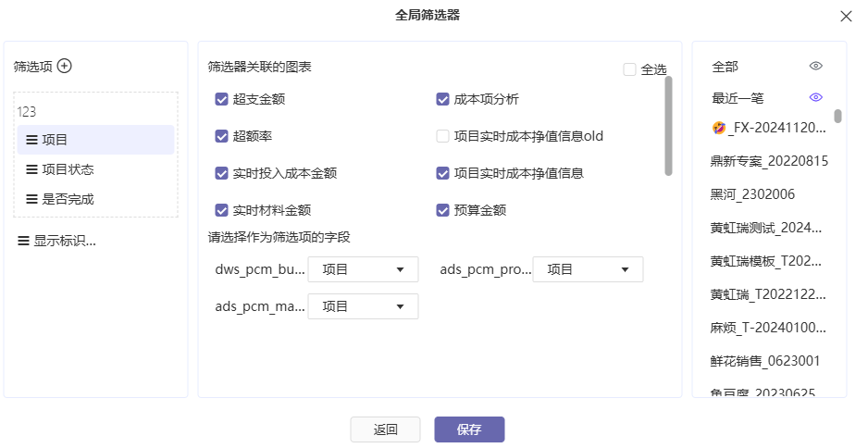Select 项目状态 filter item
This screenshot has height=448, width=868.
coord(95,169)
